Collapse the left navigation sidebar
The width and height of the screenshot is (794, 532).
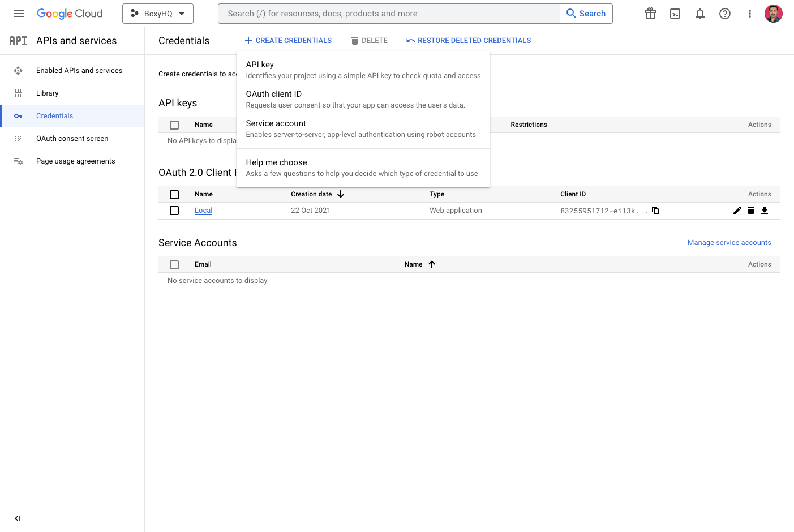click(17, 518)
